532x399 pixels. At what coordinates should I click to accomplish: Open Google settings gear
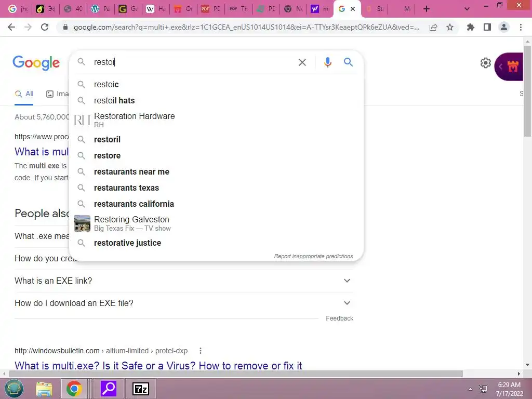486,63
